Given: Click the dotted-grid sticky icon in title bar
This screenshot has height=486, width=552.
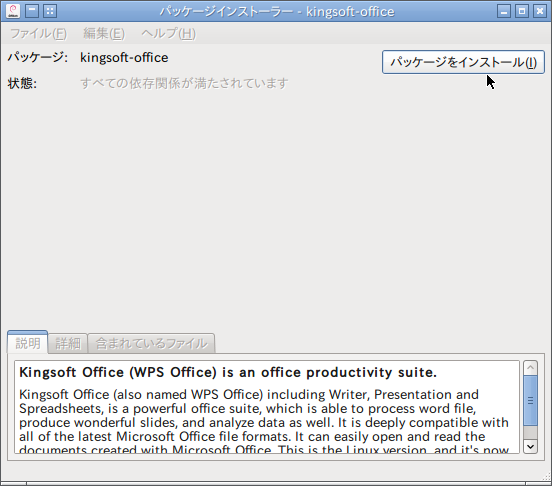Looking at the screenshot, I should (50, 11).
